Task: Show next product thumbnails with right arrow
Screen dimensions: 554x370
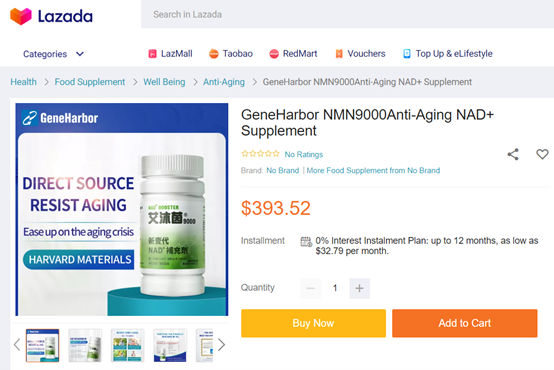Action: click(x=221, y=345)
